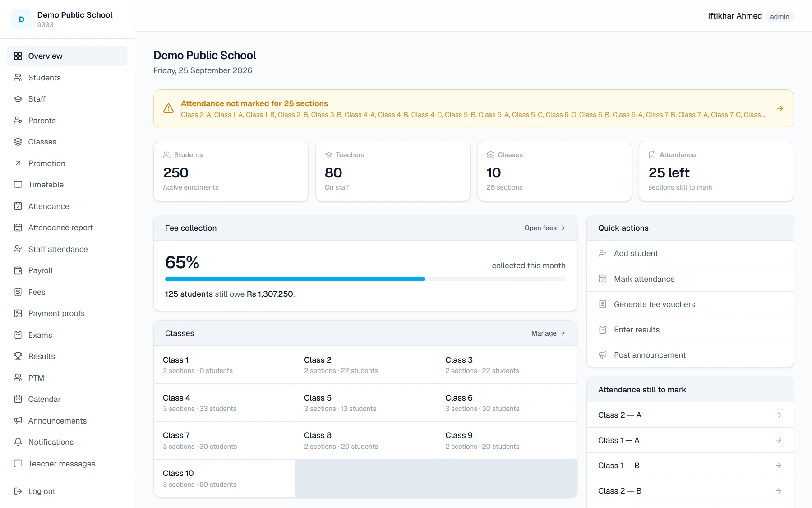Screen dimensions: 812x508
Task: Click the Students 250 stat card
Action: coord(231,171)
